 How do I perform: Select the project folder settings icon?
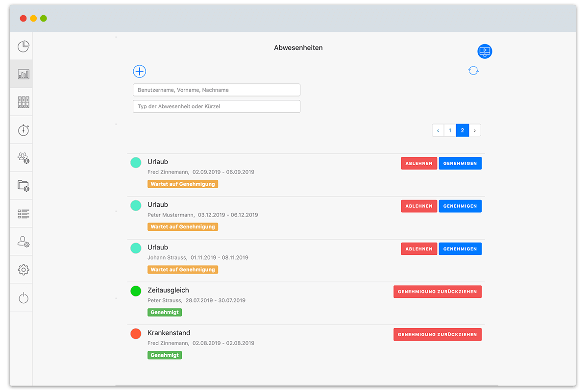(x=23, y=185)
